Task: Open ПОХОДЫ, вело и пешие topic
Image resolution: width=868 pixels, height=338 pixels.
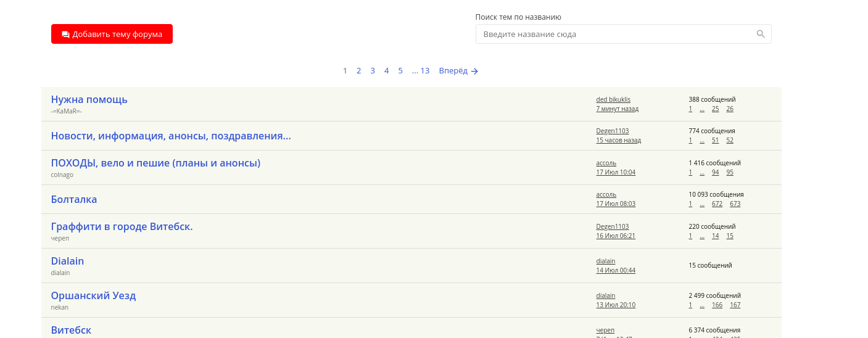Action: (x=155, y=163)
